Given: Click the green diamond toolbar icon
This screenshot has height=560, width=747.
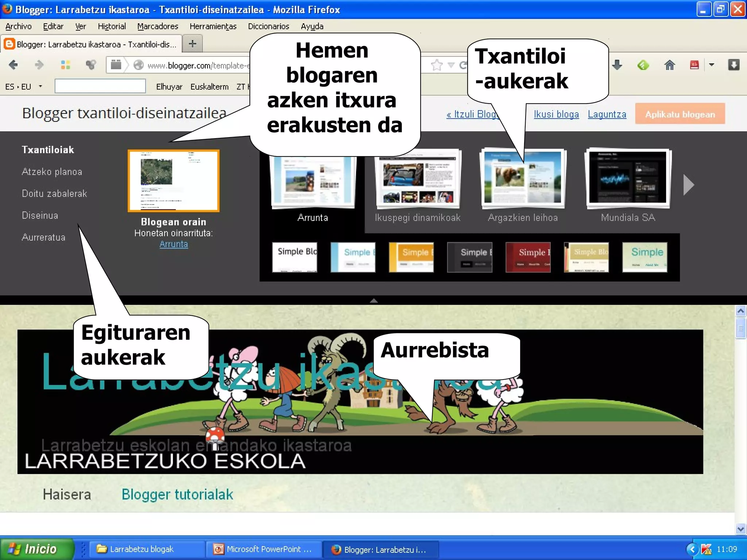Looking at the screenshot, I should (643, 65).
